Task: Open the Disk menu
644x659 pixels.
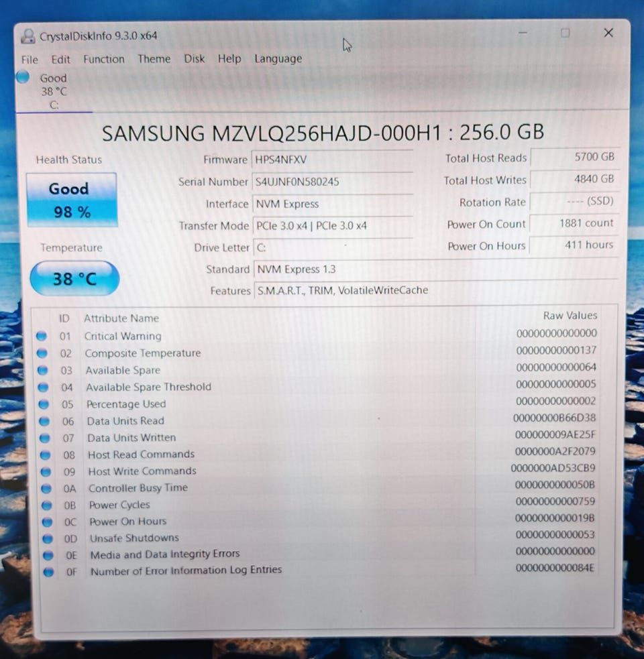Action: pyautogui.click(x=195, y=58)
